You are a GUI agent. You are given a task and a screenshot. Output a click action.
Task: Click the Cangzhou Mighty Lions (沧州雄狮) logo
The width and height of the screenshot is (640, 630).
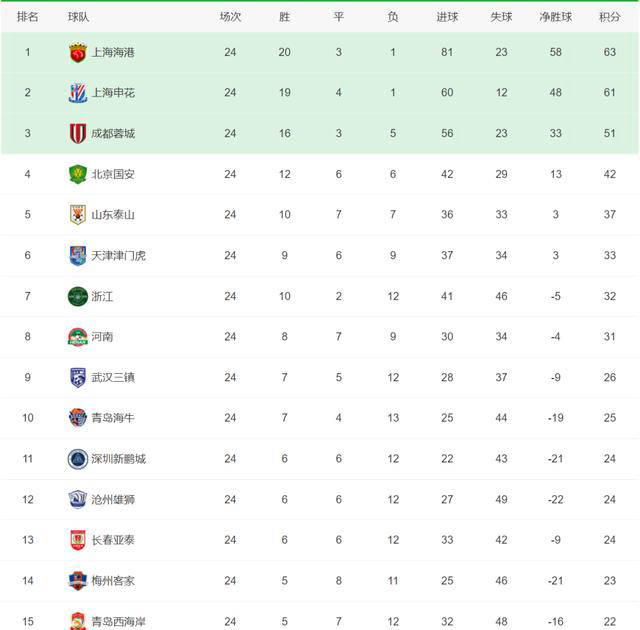pyautogui.click(x=78, y=499)
